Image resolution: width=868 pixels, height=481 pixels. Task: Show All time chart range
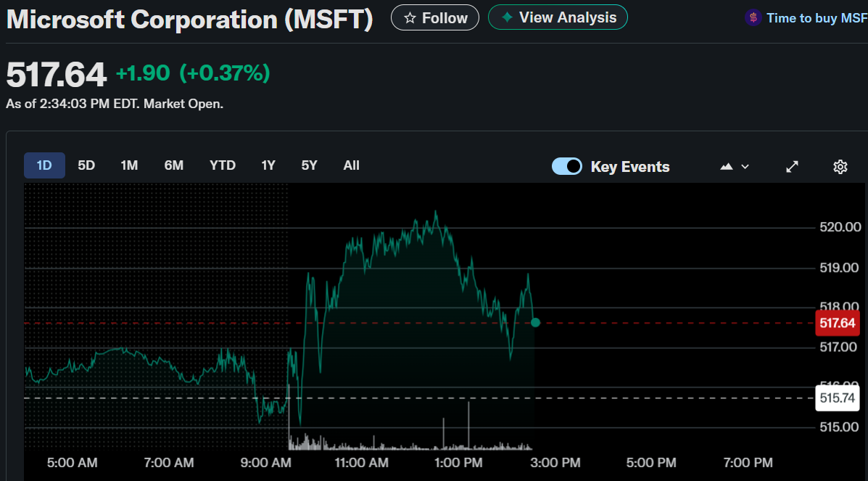click(352, 165)
